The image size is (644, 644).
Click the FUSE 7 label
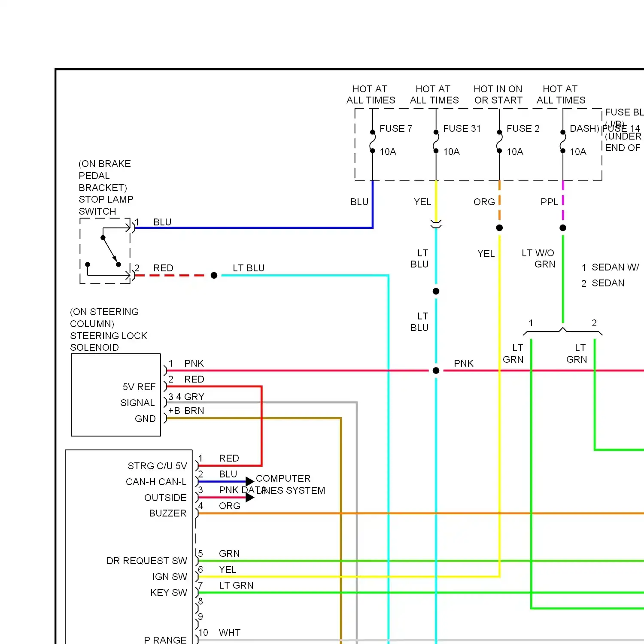[x=395, y=128]
